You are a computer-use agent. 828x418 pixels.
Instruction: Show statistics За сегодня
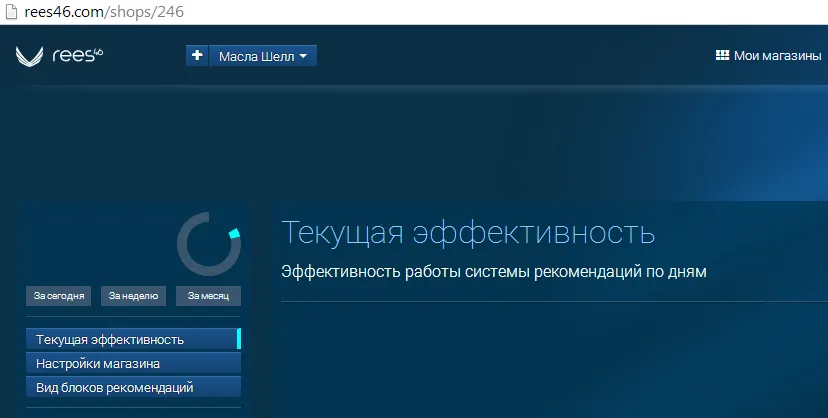(59, 296)
